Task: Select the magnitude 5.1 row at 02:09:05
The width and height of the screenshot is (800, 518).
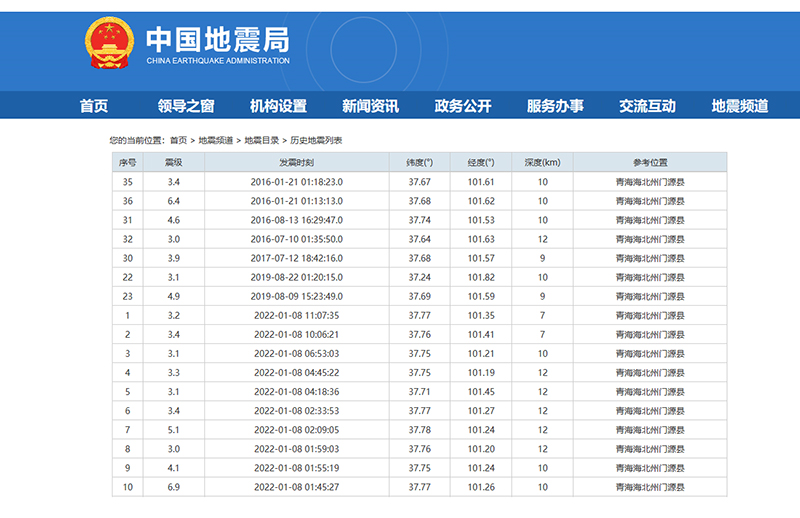Action: [x=297, y=430]
